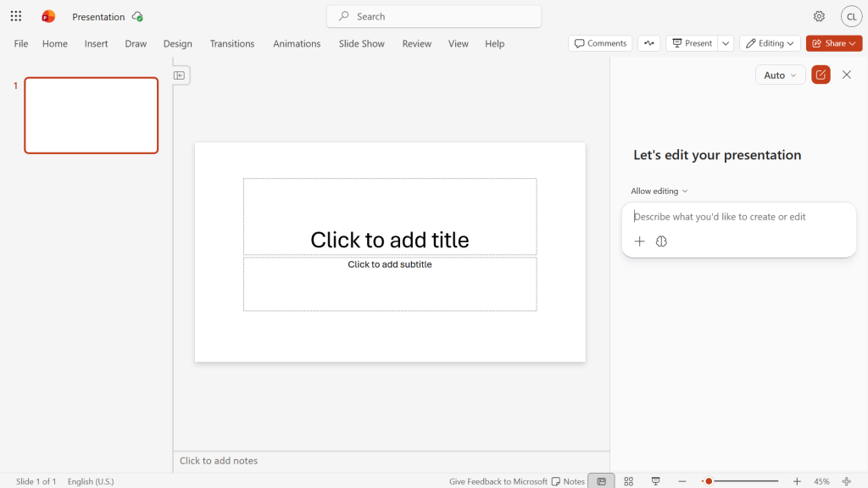The height and width of the screenshot is (488, 868).
Task: Open the Design tab
Action: tap(178, 44)
